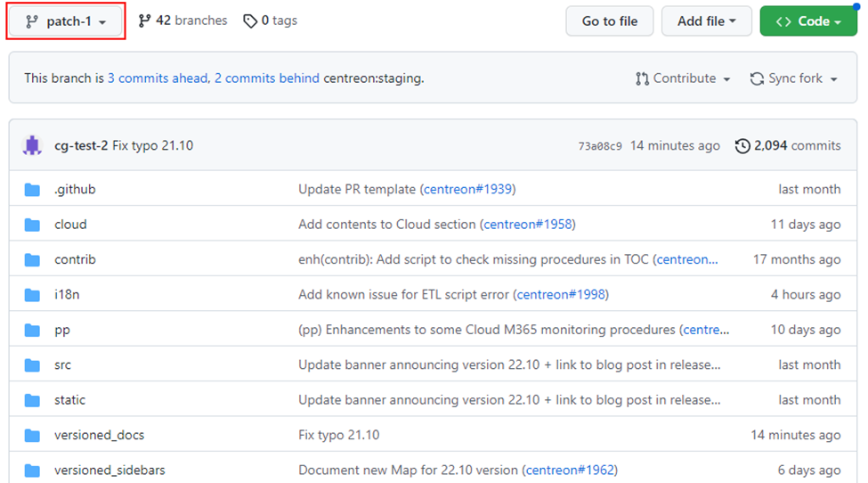Click the folder icon beside static
This screenshot has width=868, height=483.
click(x=33, y=400)
